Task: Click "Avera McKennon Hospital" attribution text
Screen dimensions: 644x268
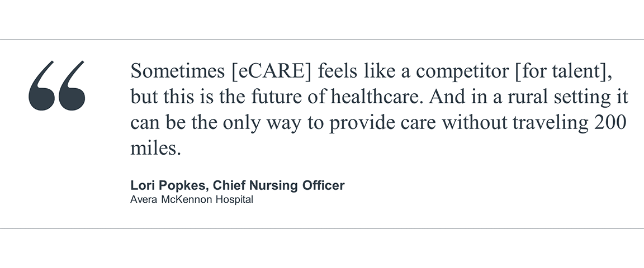Action: (191, 199)
